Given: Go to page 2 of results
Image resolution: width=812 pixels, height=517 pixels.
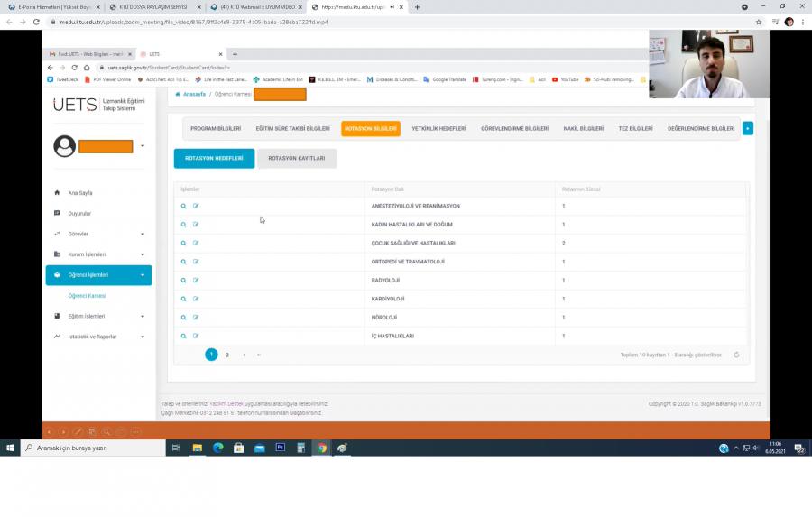Looking at the screenshot, I should click(227, 355).
